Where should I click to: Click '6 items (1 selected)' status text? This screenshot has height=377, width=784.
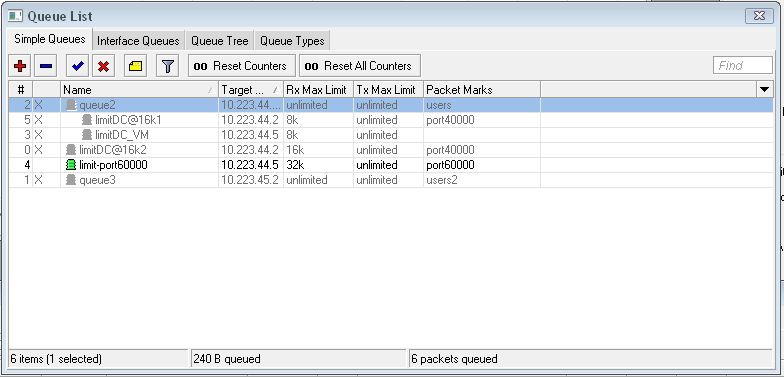pyautogui.click(x=56, y=359)
